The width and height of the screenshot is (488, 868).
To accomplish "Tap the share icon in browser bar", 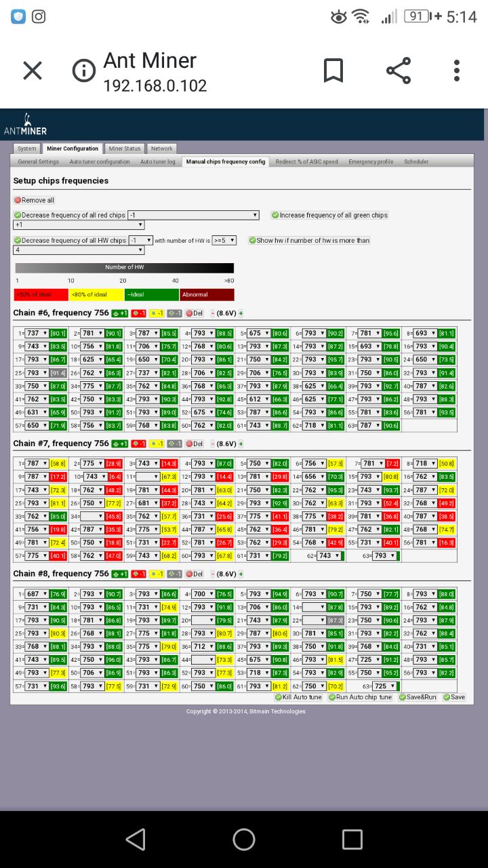I will pos(399,71).
